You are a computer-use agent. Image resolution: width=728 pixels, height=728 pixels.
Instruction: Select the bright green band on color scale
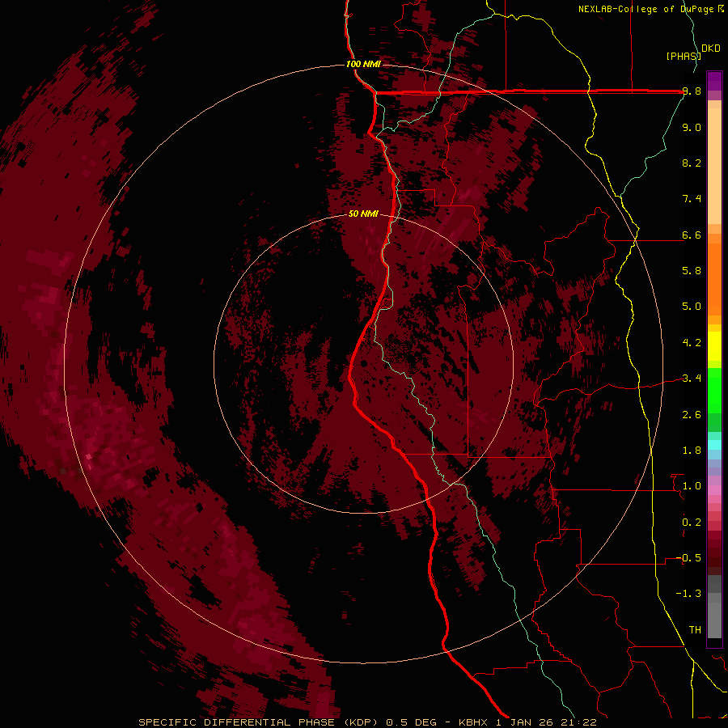(714, 390)
